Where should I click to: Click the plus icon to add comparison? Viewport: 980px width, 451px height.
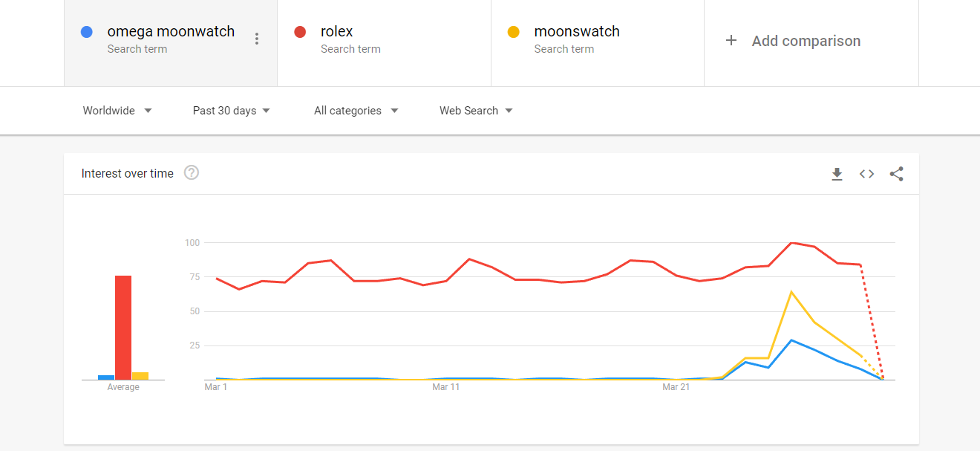coord(731,41)
